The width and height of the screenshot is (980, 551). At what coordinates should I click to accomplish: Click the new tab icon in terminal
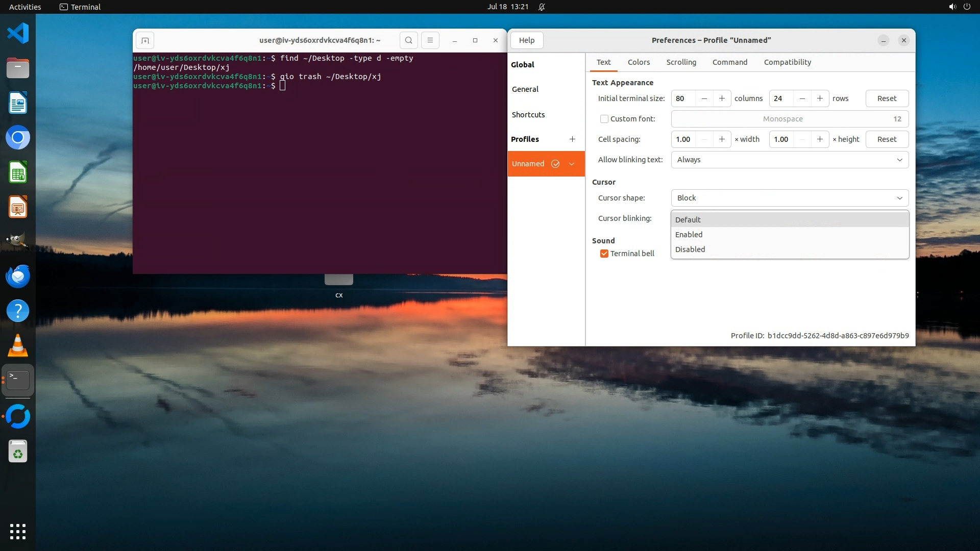145,40
